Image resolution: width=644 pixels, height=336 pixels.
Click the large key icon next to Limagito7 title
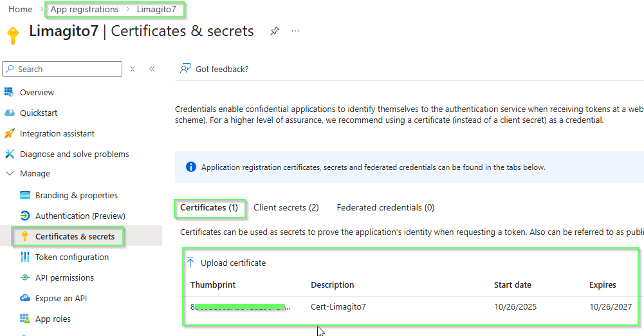tap(13, 36)
